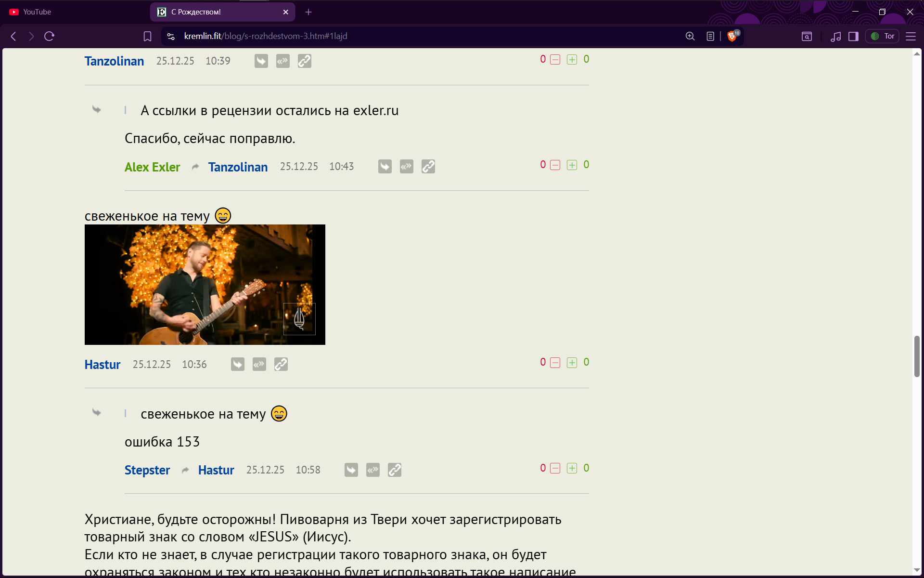
Task: Bookmark this page with the bookmark icon
Action: coord(147,37)
